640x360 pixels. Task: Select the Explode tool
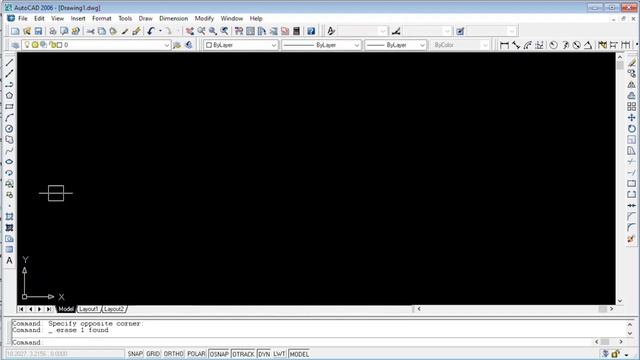(x=631, y=239)
